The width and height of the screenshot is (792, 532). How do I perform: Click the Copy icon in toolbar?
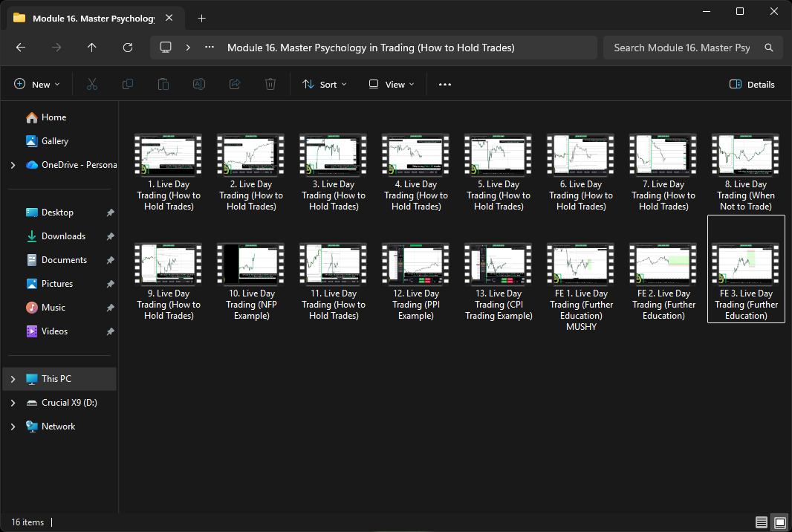coord(128,85)
